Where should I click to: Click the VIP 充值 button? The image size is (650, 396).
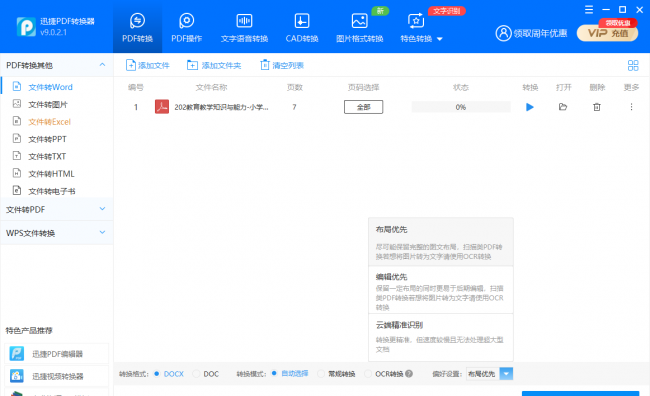pyautogui.click(x=607, y=33)
